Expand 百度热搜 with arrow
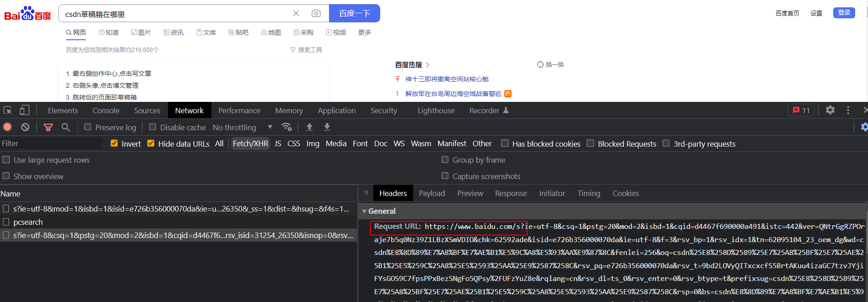Image resolution: width=868 pixels, height=302 pixels. 428,65
